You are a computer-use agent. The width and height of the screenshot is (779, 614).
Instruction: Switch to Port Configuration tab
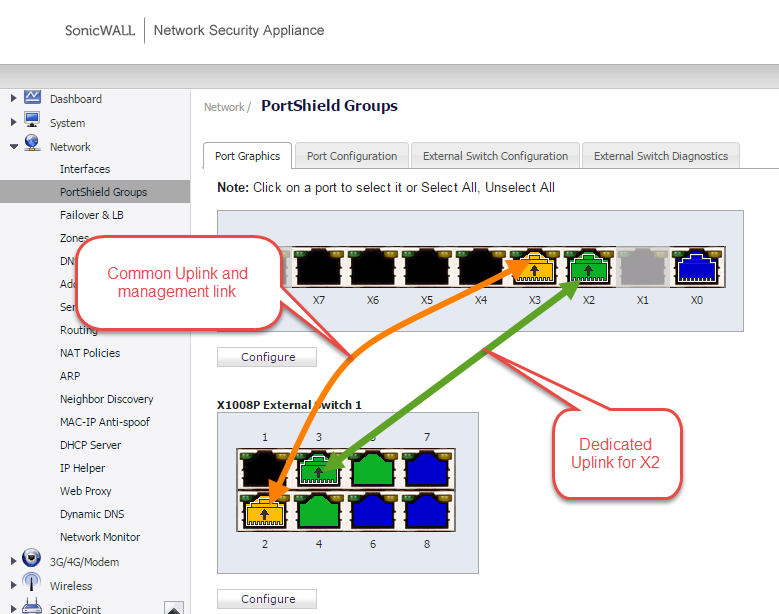point(351,156)
